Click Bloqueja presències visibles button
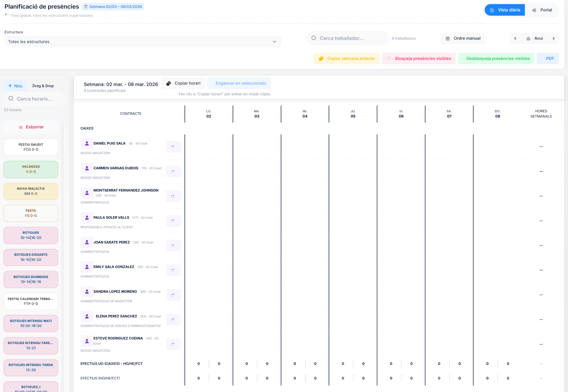 pyautogui.click(x=419, y=58)
